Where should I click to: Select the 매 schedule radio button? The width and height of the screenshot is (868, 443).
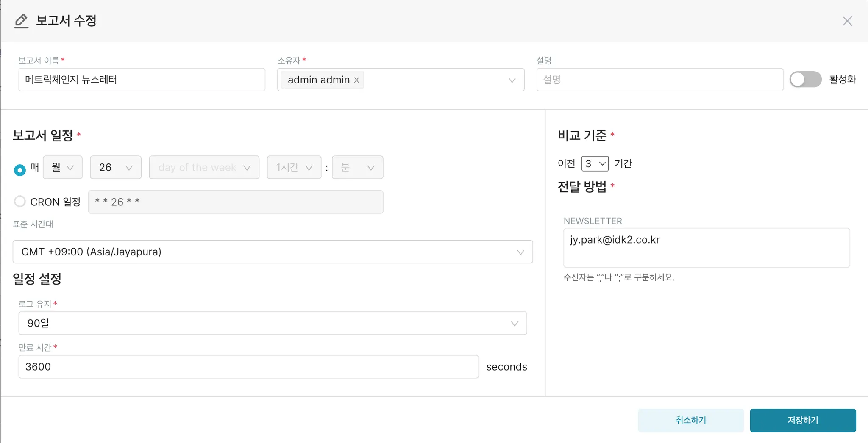tap(20, 170)
